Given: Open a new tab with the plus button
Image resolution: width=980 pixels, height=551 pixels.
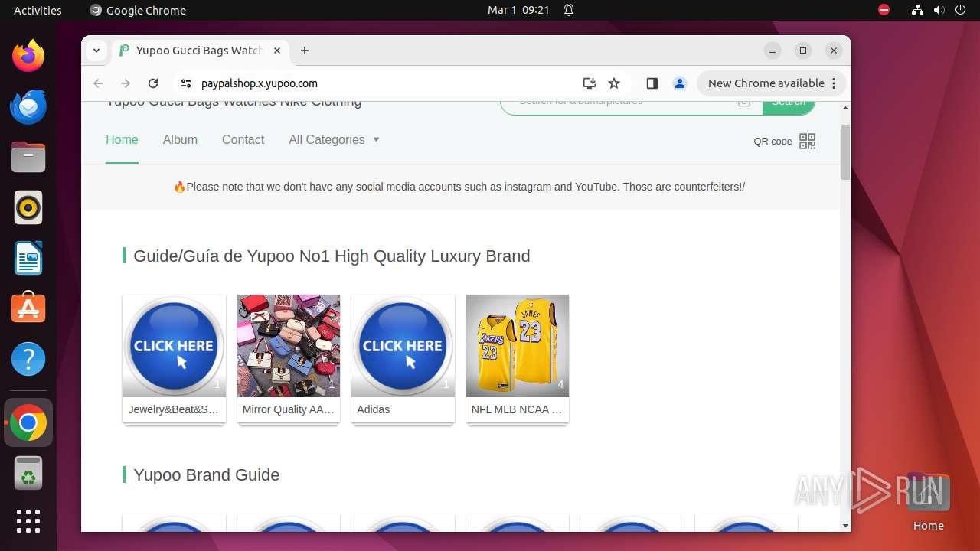Looking at the screenshot, I should pos(305,51).
